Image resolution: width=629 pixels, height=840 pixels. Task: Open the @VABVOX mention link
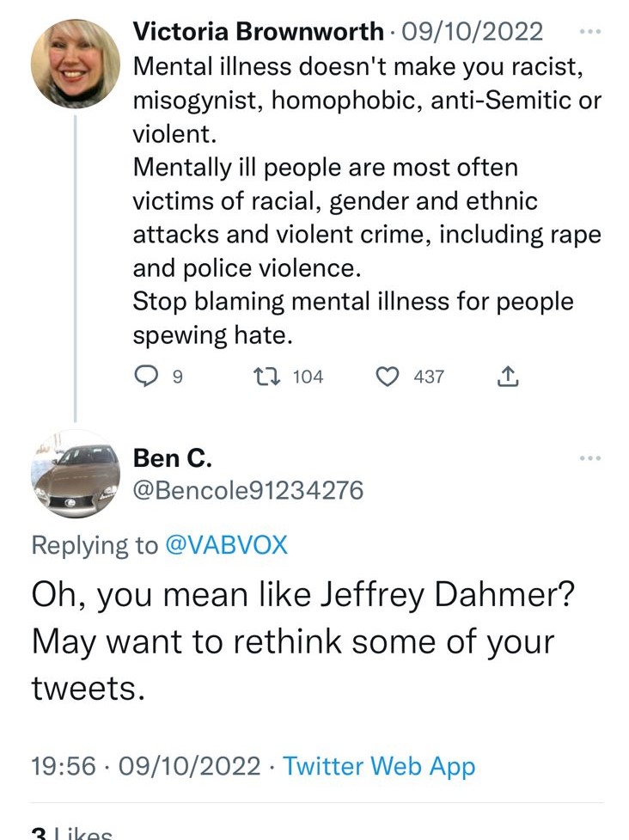pos(226,545)
